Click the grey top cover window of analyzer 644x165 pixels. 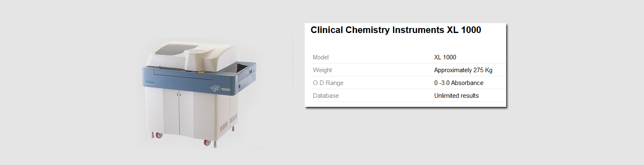pyautogui.click(x=176, y=49)
